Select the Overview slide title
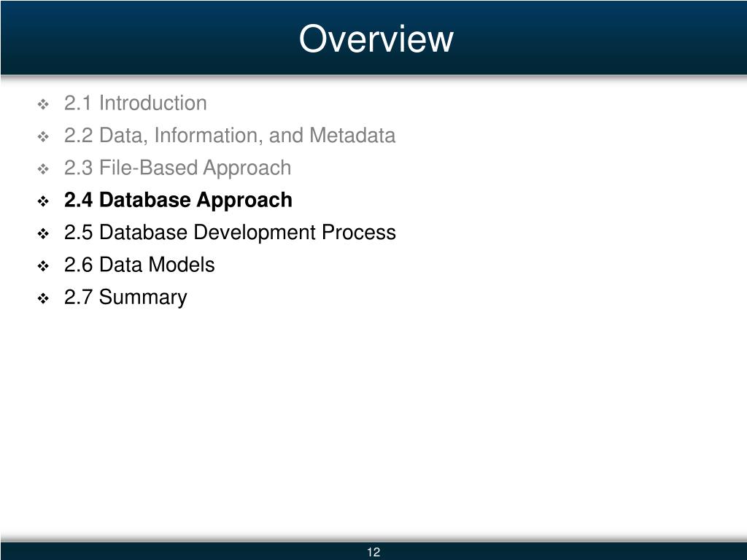 click(376, 39)
